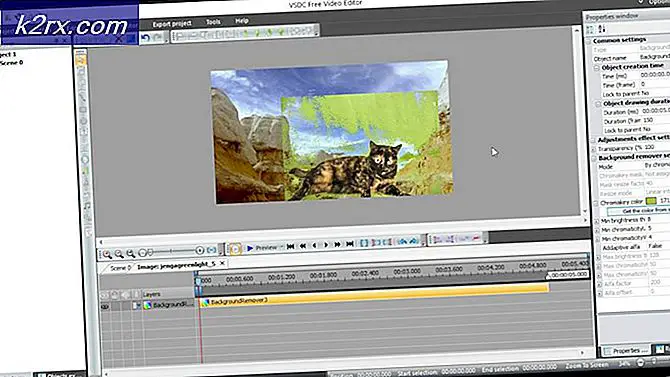670x377 pixels.
Task: Collapse the Background remover settings section
Action: click(594, 158)
